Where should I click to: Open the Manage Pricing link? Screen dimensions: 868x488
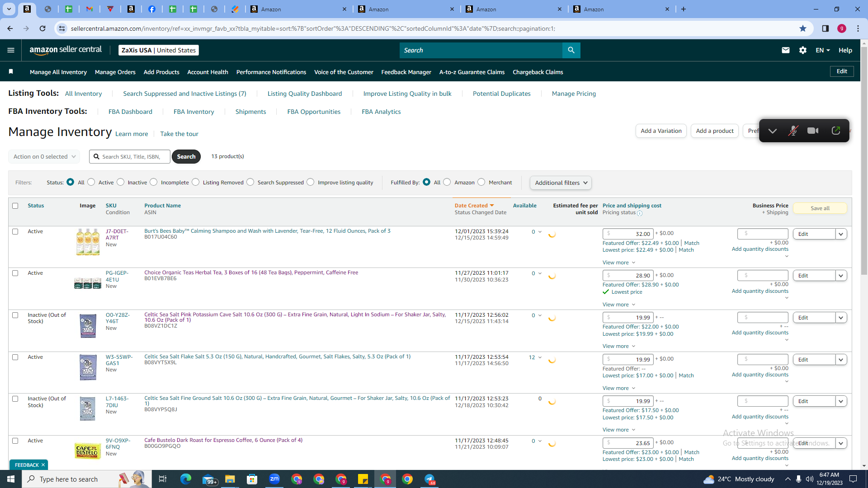coord(574,94)
